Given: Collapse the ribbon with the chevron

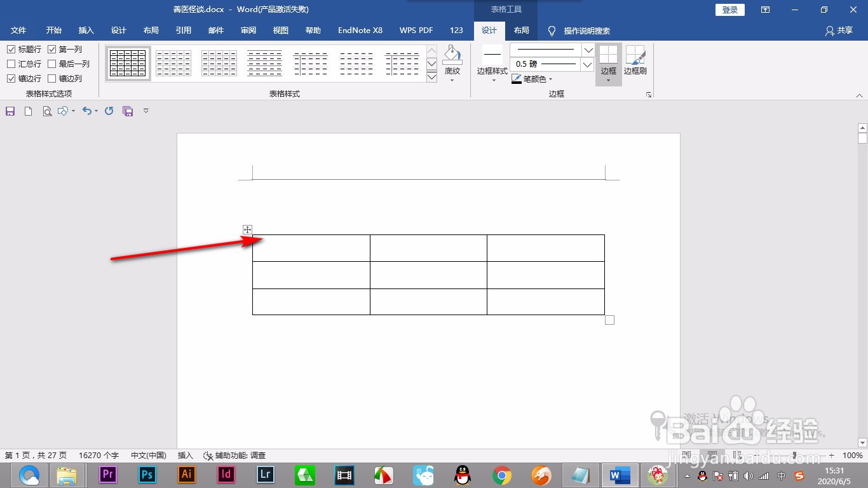Looking at the screenshot, I should pyautogui.click(x=859, y=95).
